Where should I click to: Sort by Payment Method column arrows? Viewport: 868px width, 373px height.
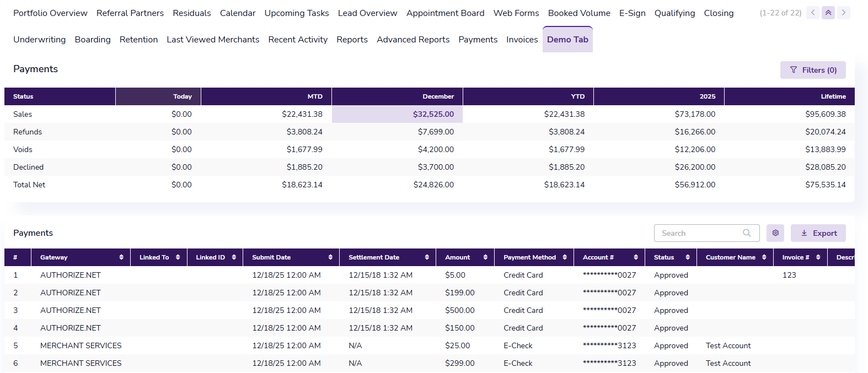pos(565,257)
